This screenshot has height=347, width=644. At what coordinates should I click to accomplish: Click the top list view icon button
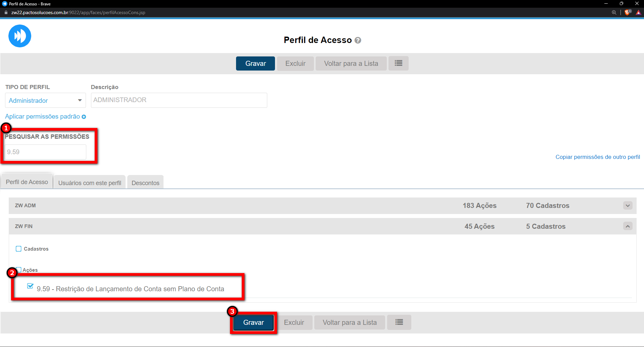point(398,63)
